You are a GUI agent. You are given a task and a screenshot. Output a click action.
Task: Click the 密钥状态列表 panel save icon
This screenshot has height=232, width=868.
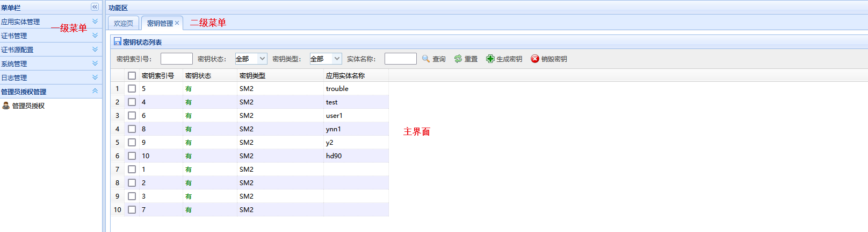click(117, 41)
